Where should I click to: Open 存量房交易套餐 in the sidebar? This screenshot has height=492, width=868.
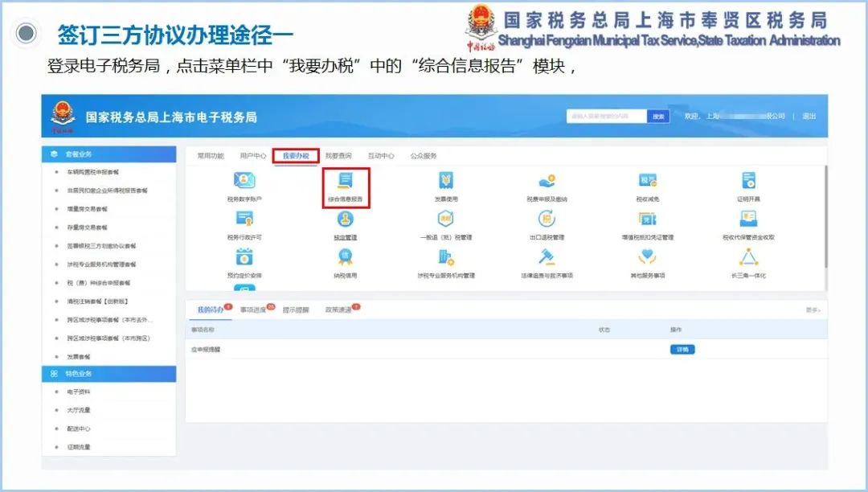[88, 228]
